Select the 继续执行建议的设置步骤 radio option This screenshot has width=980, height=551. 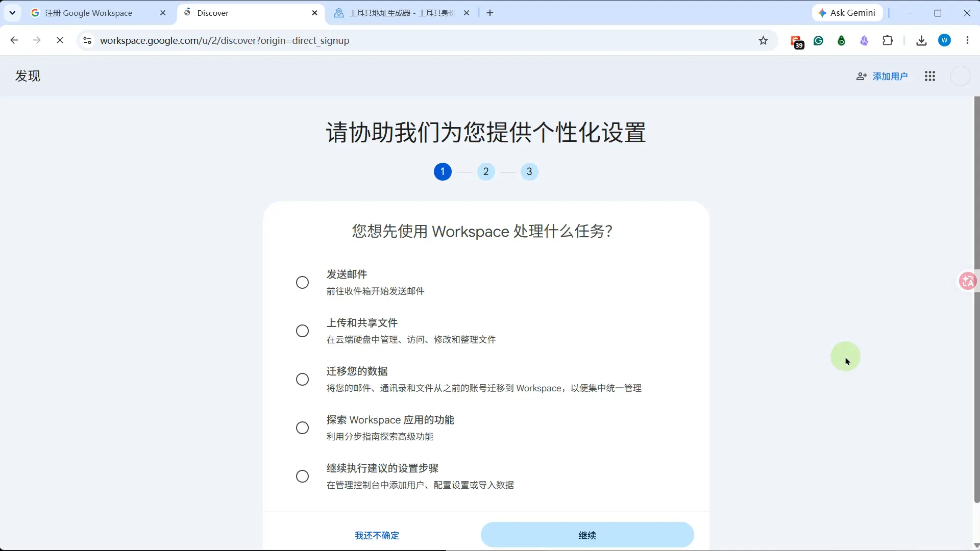[x=302, y=477]
